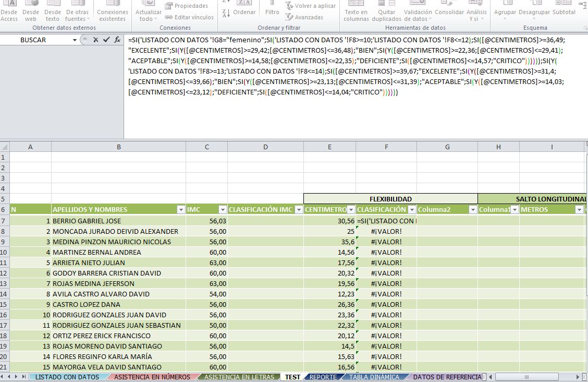Select the TEST sheet tab

point(292,377)
